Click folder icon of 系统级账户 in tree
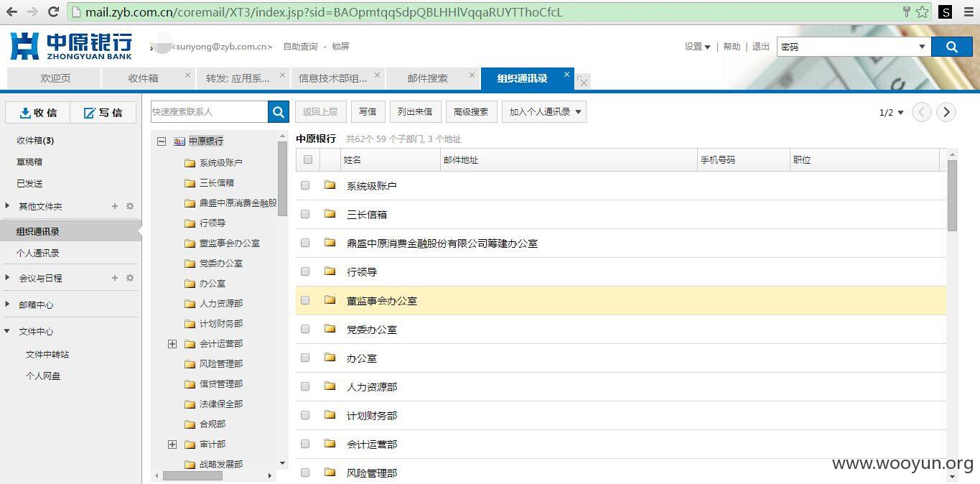 (190, 163)
